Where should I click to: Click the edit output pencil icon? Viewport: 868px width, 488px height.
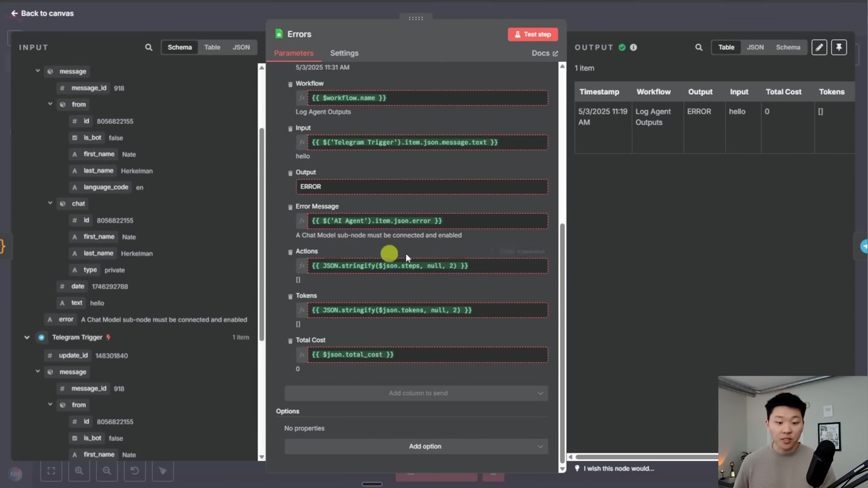(819, 47)
